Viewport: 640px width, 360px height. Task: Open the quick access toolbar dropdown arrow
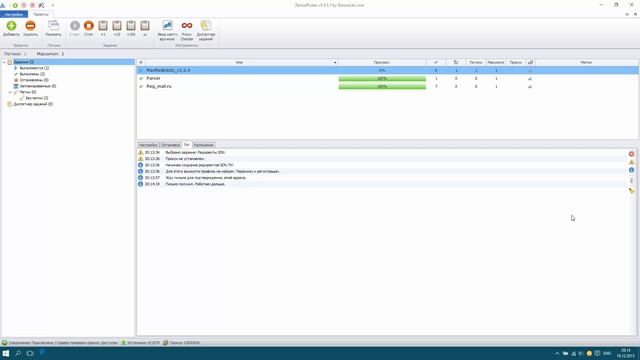tap(53, 5)
